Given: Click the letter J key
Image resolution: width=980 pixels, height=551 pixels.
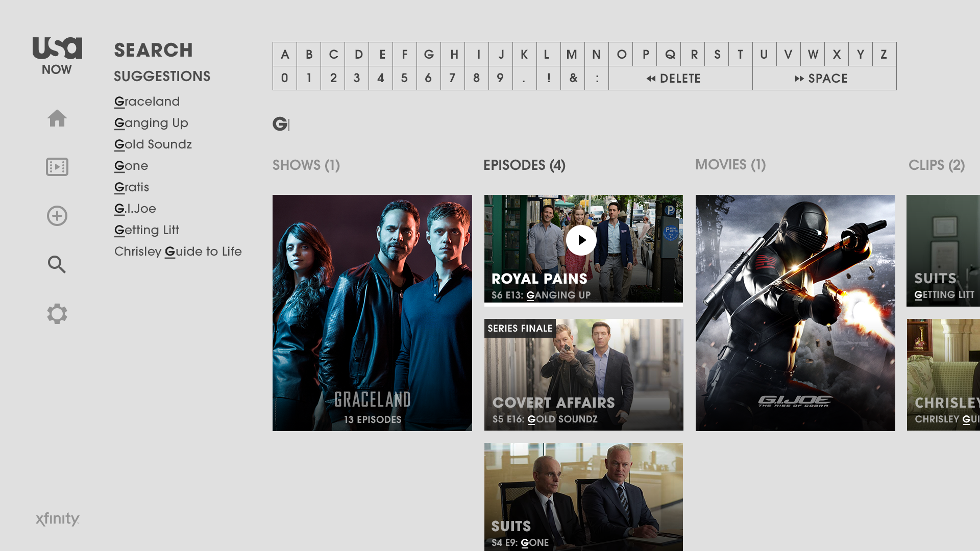Looking at the screenshot, I should coord(501,54).
